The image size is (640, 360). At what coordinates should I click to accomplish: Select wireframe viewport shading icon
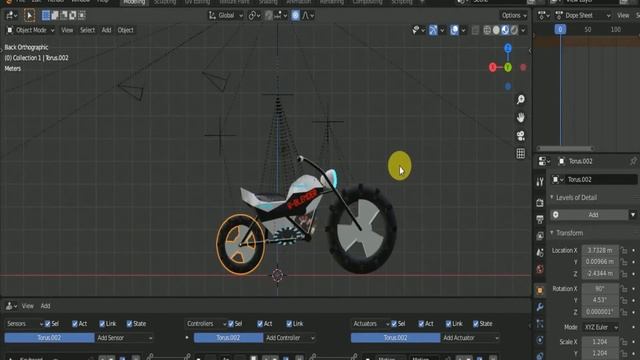(487, 30)
